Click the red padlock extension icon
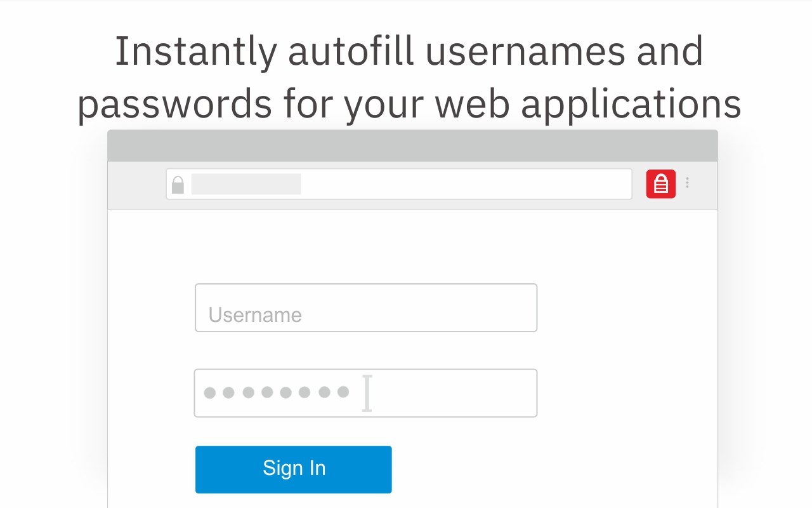812x508 pixels. pos(661,184)
